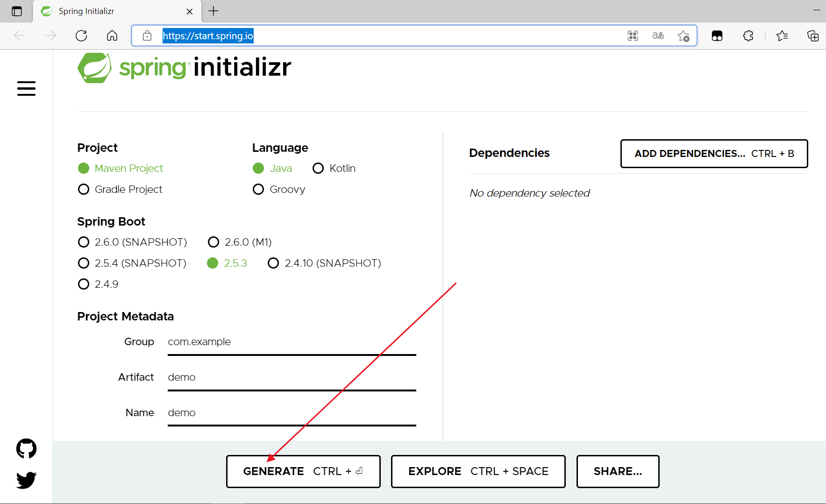Open the dark mask extension icon

tap(717, 35)
